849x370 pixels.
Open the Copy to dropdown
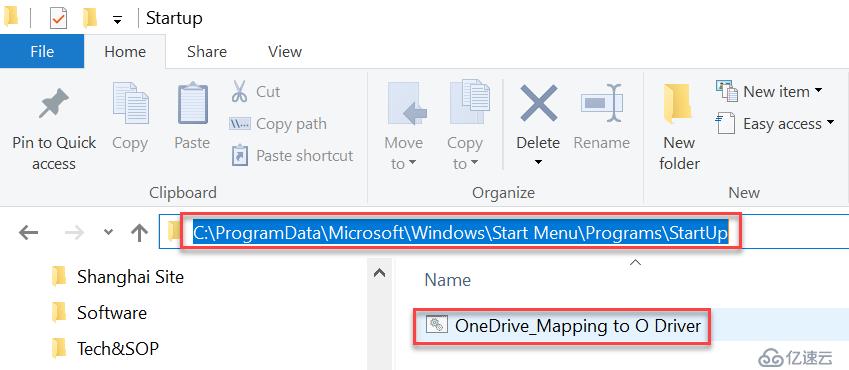(465, 153)
